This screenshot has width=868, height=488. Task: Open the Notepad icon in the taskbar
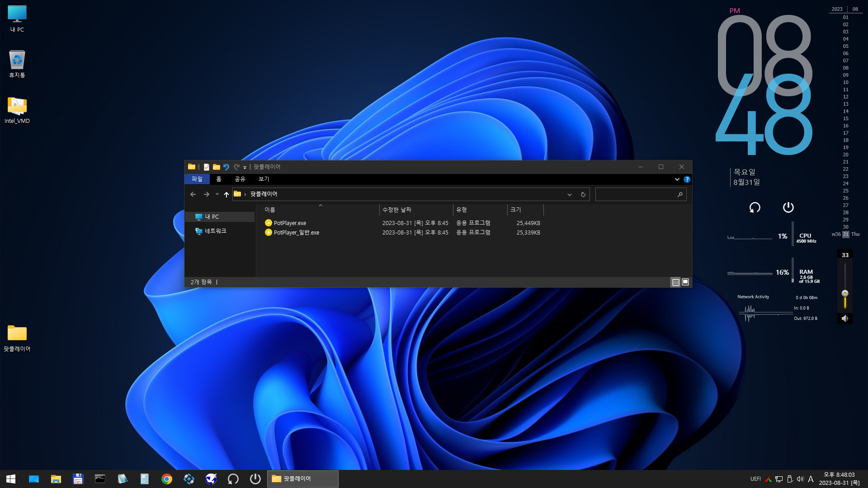[122, 479]
